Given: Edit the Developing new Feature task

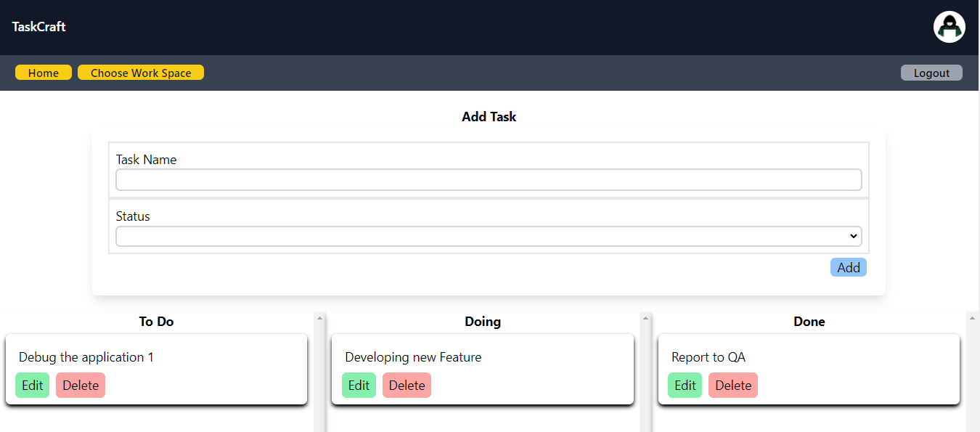Looking at the screenshot, I should point(359,386).
